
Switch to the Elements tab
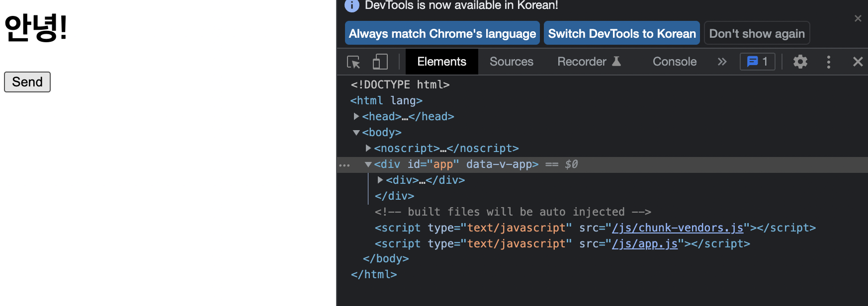[441, 62]
